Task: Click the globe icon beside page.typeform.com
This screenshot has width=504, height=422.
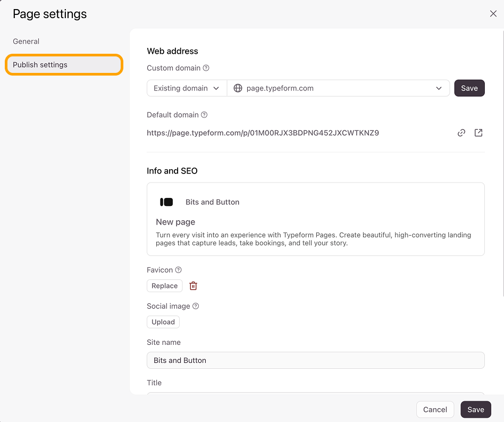Action: [238, 88]
